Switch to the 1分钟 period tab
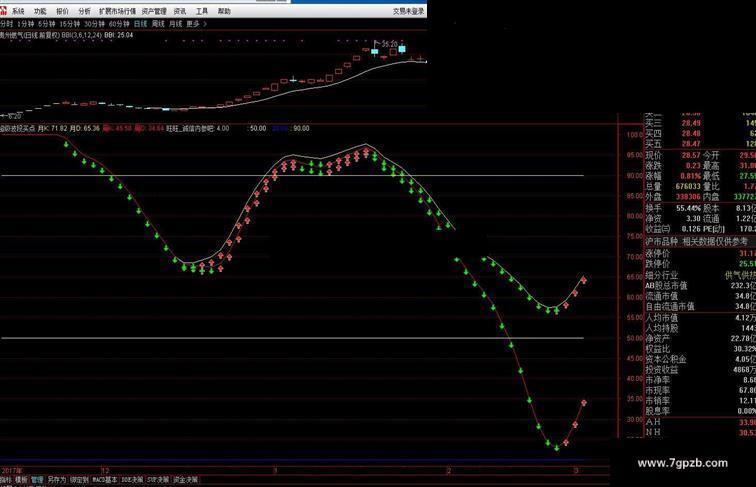 26,24
